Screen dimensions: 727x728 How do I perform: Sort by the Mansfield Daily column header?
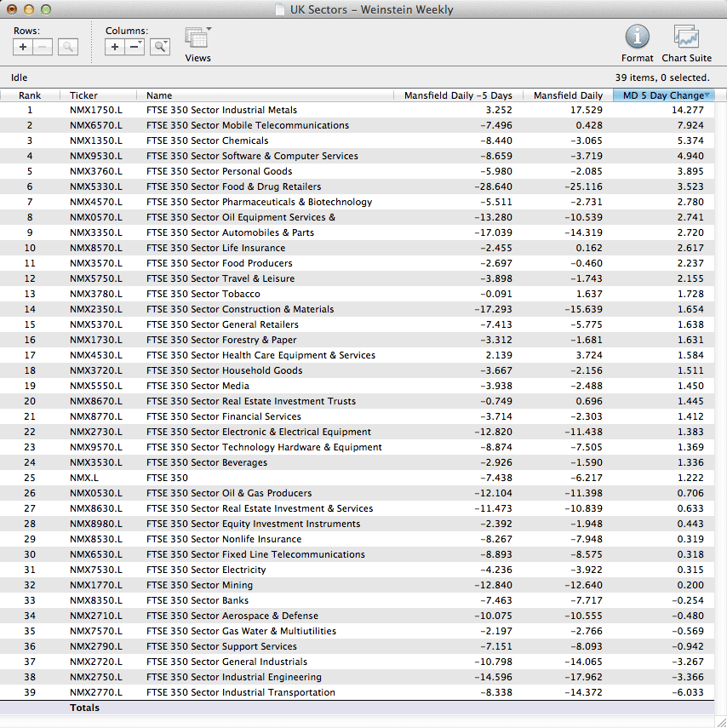[568, 95]
